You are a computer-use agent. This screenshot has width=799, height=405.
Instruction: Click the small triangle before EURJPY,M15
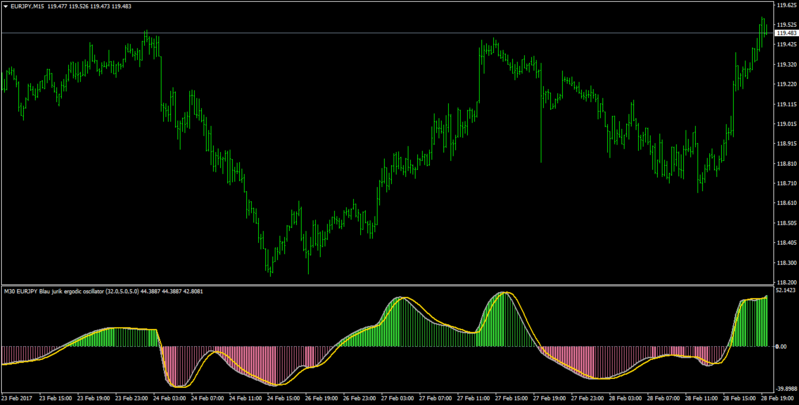tap(6, 7)
